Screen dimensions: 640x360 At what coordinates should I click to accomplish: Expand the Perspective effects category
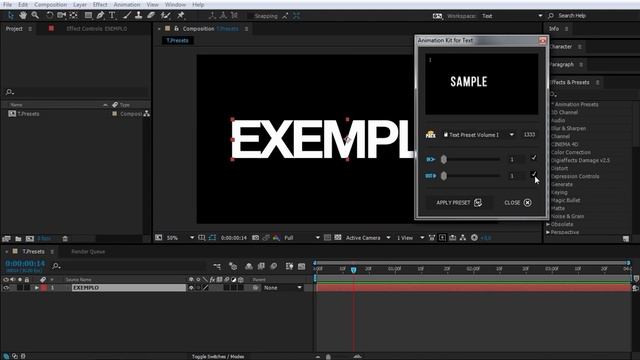point(548,232)
